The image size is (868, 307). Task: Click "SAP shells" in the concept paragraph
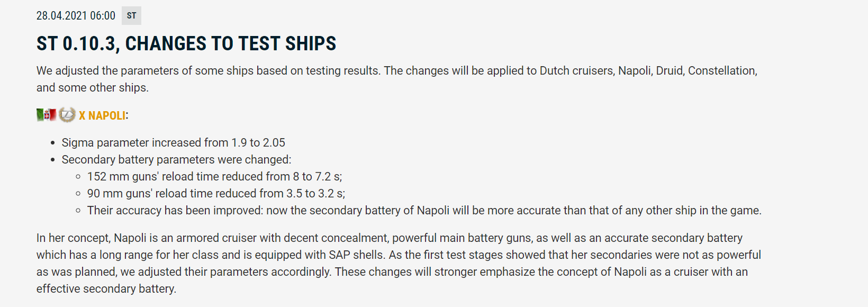point(356,255)
